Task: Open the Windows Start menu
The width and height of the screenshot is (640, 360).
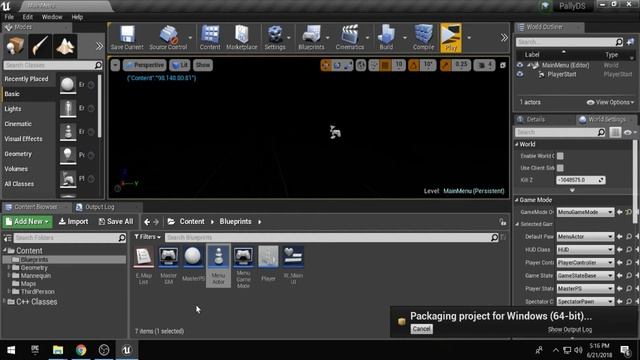Action: click(11, 350)
